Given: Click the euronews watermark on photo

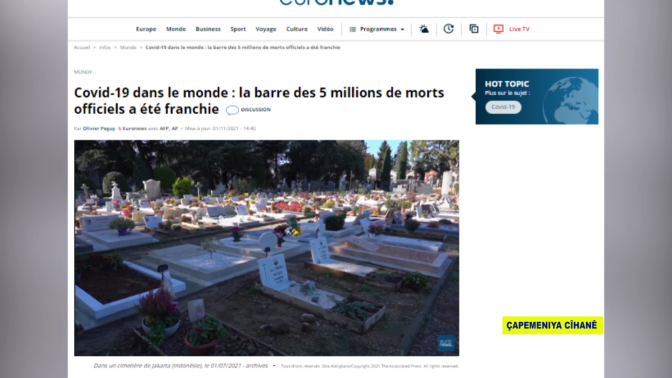Looking at the screenshot, I should pyautogui.click(x=446, y=343).
